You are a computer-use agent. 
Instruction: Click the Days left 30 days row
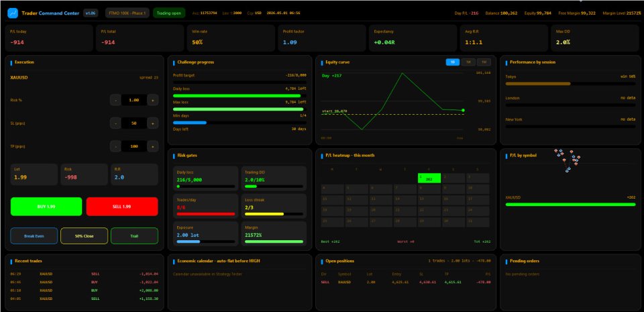point(239,129)
